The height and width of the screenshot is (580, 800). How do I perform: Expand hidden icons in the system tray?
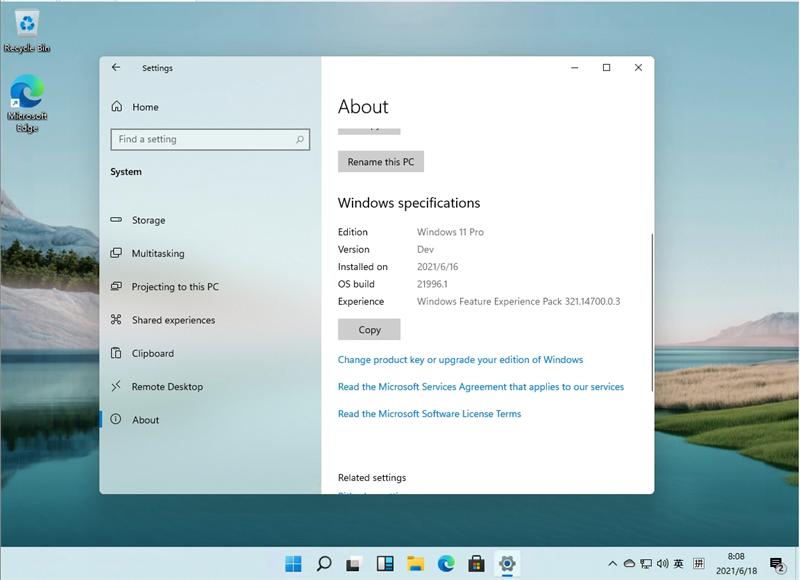click(612, 563)
